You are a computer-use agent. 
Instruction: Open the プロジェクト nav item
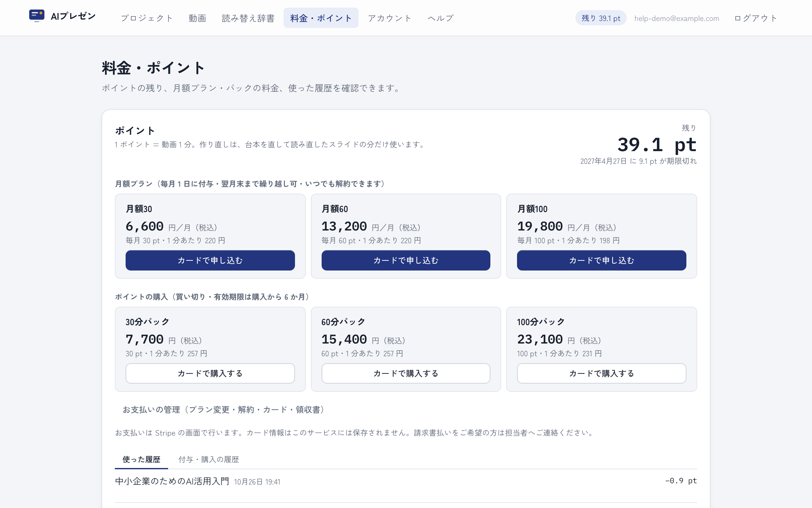(147, 18)
